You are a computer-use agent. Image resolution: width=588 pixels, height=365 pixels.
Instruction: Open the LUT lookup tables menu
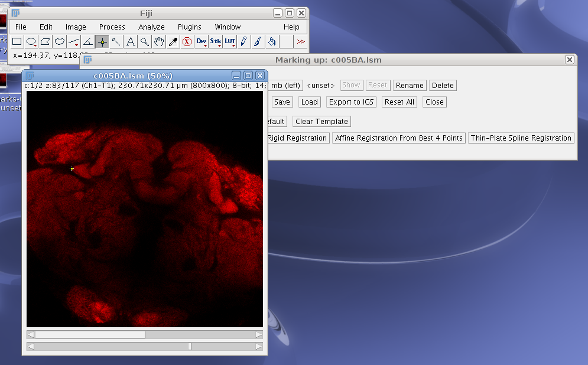click(x=230, y=41)
